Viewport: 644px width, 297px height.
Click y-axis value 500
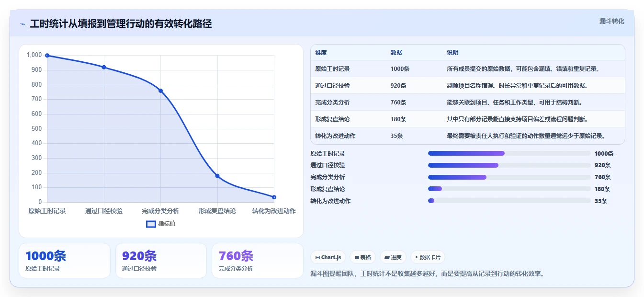(37, 129)
